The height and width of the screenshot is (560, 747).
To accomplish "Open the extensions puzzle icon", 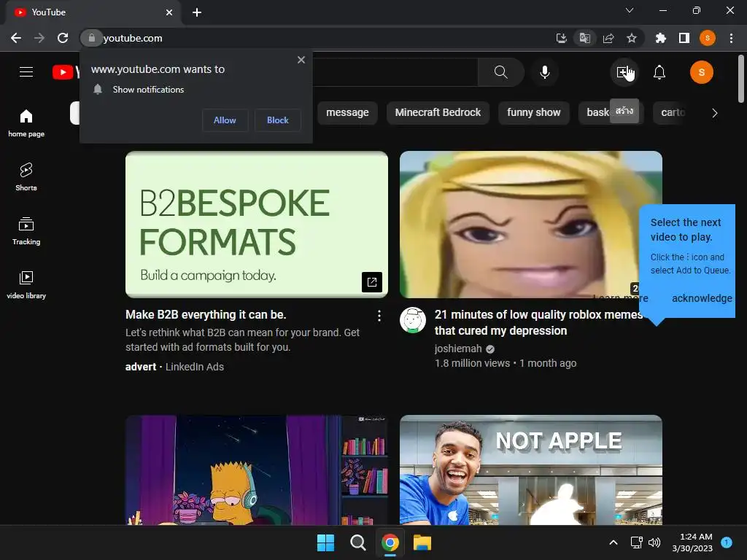I will 661,38.
